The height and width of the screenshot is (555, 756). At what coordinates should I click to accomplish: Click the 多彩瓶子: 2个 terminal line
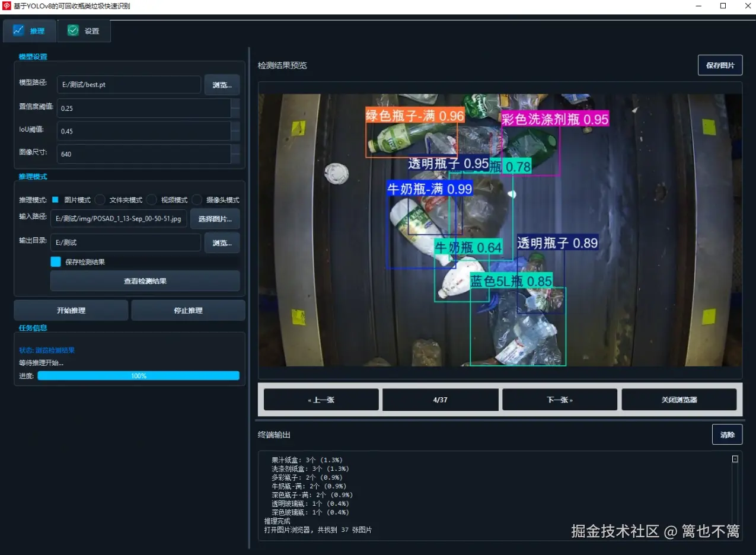coord(307,477)
